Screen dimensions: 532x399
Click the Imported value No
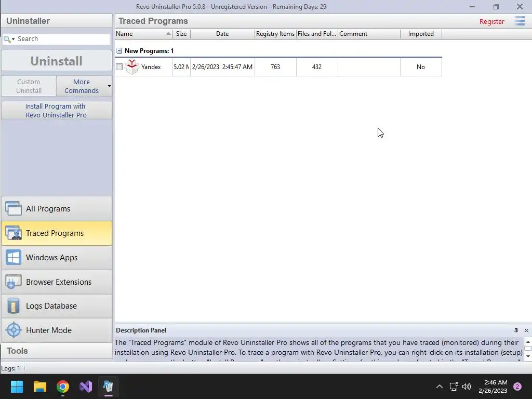[x=421, y=67]
